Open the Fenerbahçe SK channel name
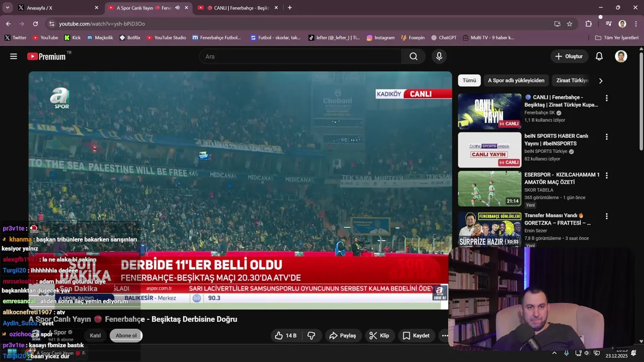 coord(539,113)
